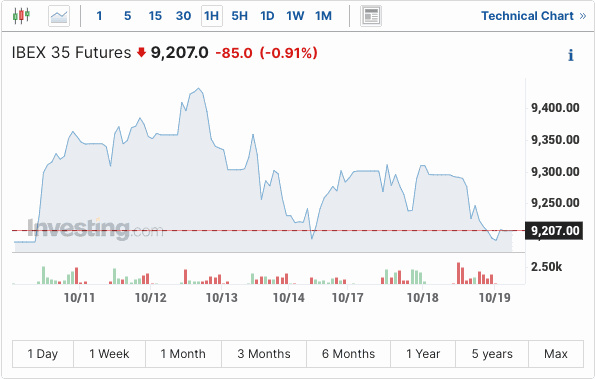
Task: Click the 10/17 date label
Action: (348, 298)
